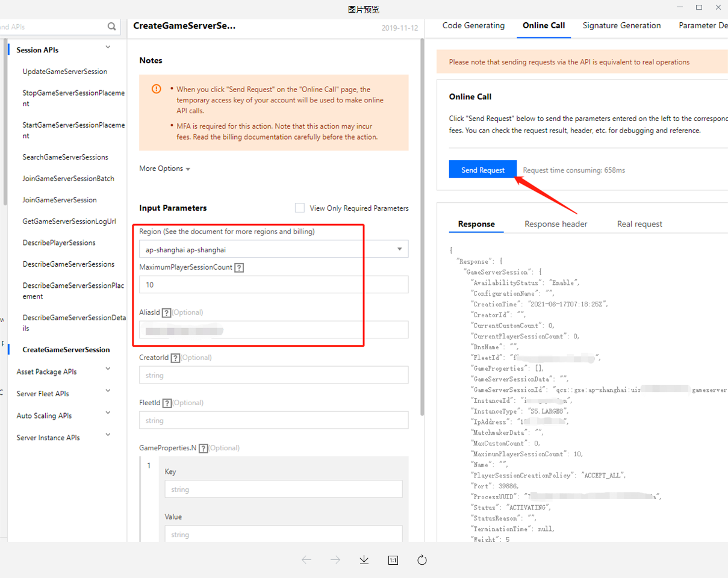Go to previous image in viewer

pyautogui.click(x=306, y=560)
